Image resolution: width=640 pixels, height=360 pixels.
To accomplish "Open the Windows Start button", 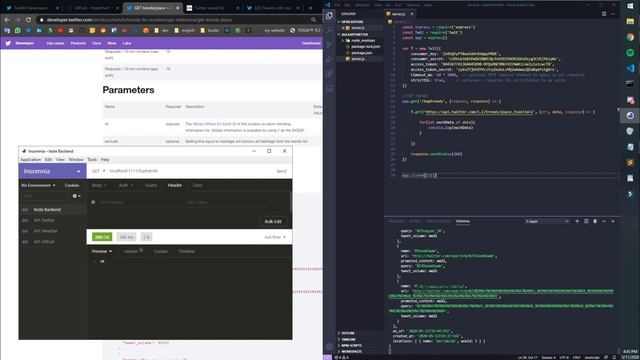I will 630,6.
